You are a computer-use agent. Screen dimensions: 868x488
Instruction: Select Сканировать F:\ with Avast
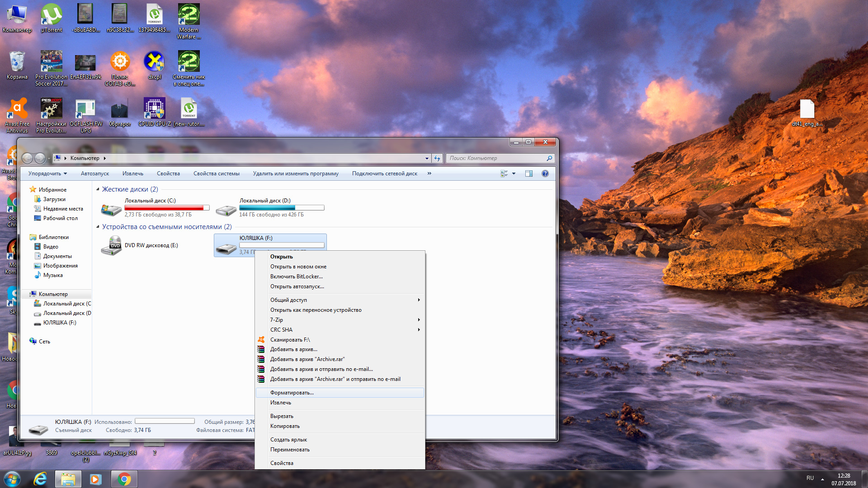pyautogui.click(x=340, y=340)
